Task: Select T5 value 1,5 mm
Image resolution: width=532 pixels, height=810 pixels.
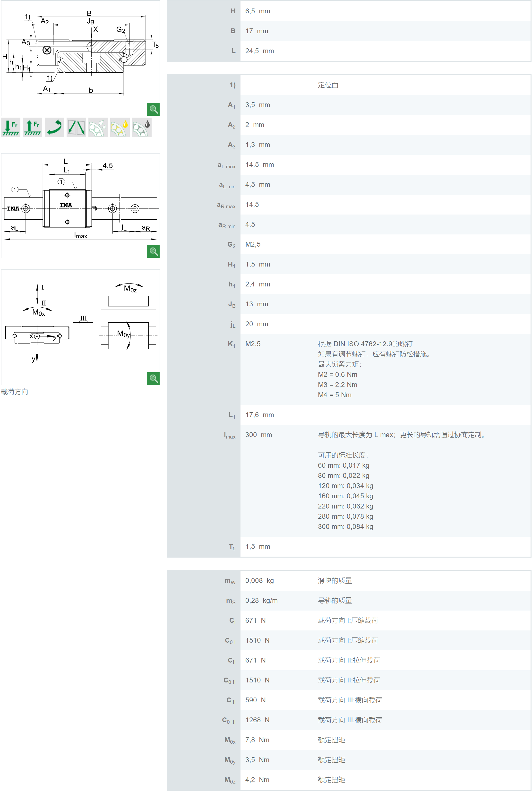Action: (x=258, y=547)
